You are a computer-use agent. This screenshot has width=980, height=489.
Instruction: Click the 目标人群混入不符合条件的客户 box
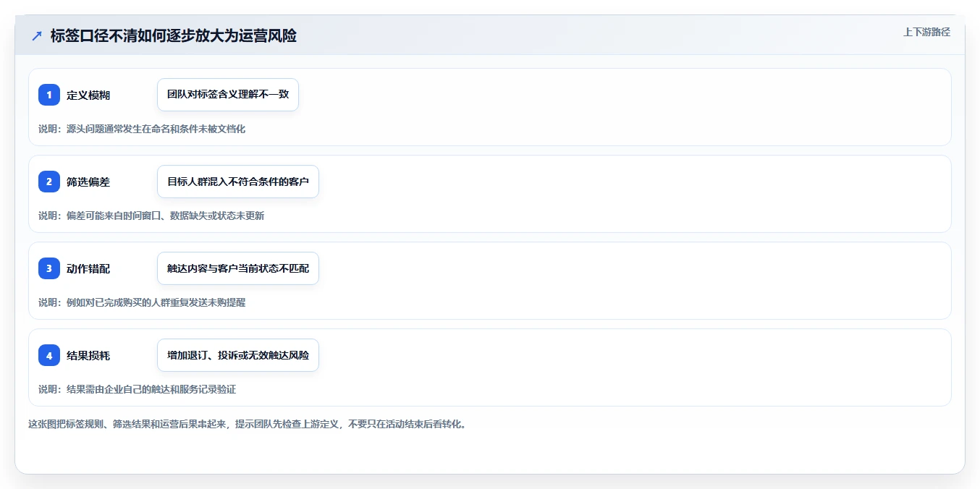tap(238, 182)
